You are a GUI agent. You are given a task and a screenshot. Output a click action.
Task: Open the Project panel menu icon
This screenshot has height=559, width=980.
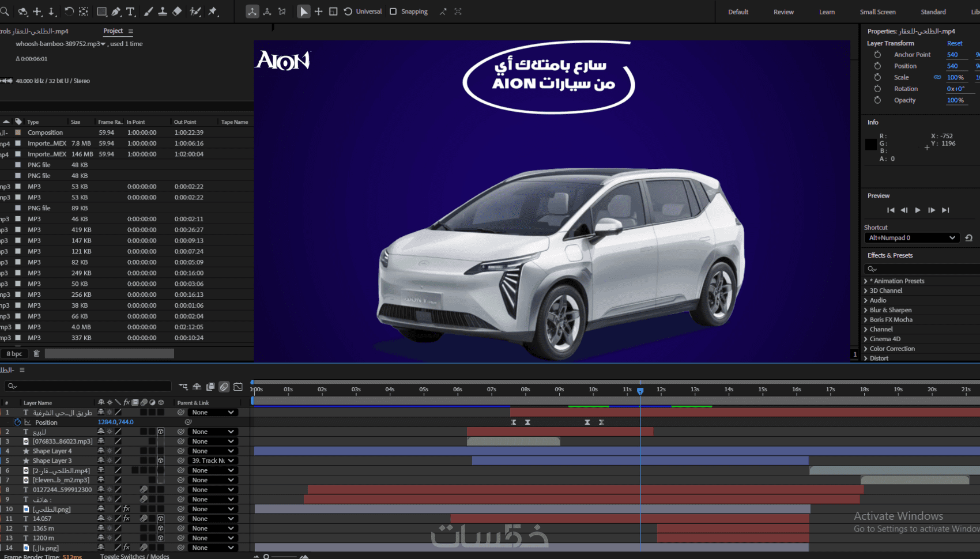131,31
